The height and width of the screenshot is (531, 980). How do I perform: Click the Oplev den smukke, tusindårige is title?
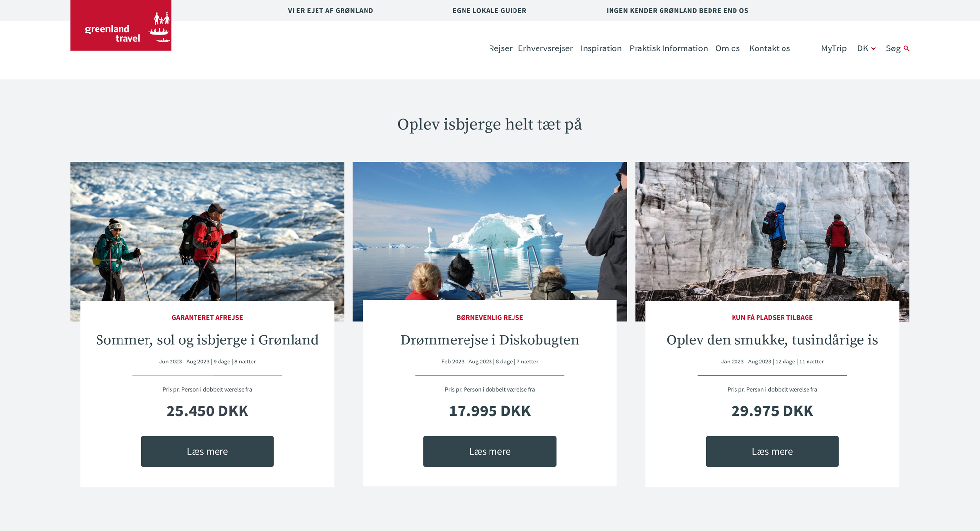[772, 340]
